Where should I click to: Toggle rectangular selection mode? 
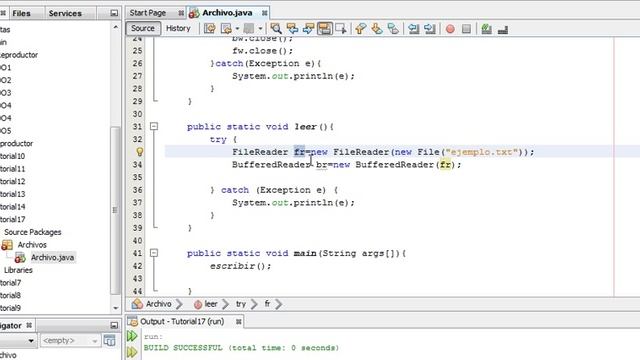point(341,29)
